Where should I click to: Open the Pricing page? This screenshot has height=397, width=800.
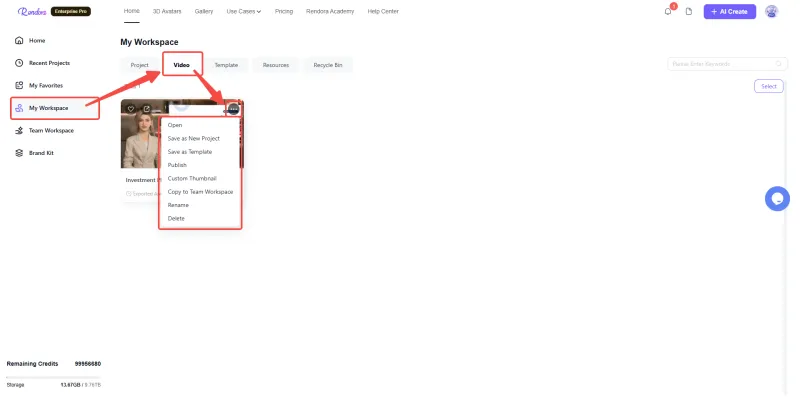click(284, 11)
